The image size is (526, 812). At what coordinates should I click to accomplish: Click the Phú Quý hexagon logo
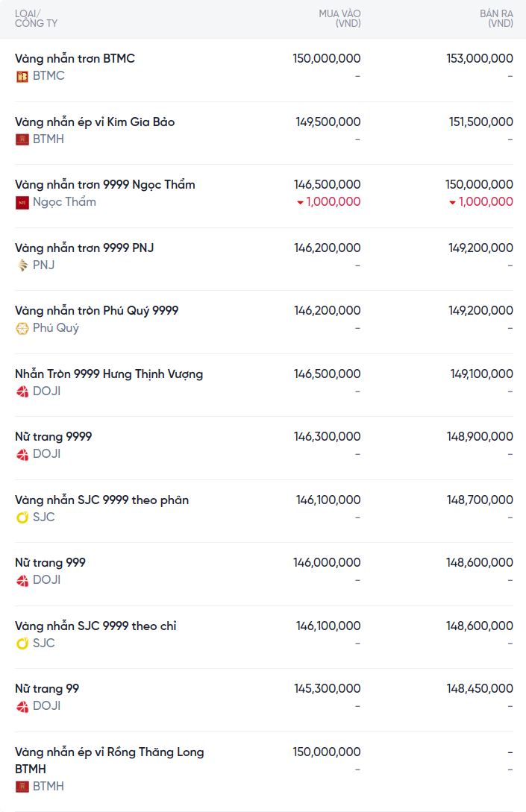click(x=22, y=328)
